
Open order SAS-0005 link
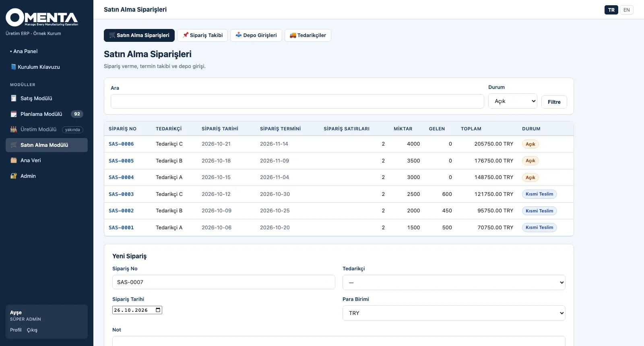tap(121, 161)
